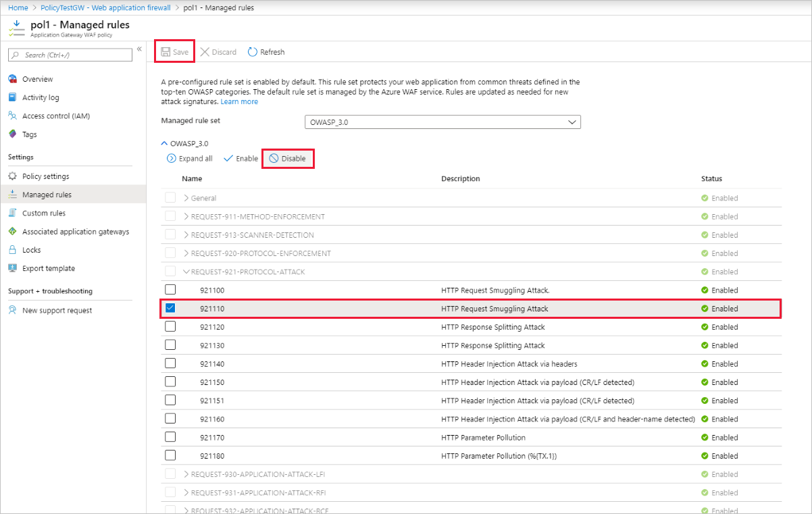Click the Disable button
The width and height of the screenshot is (812, 514).
288,159
